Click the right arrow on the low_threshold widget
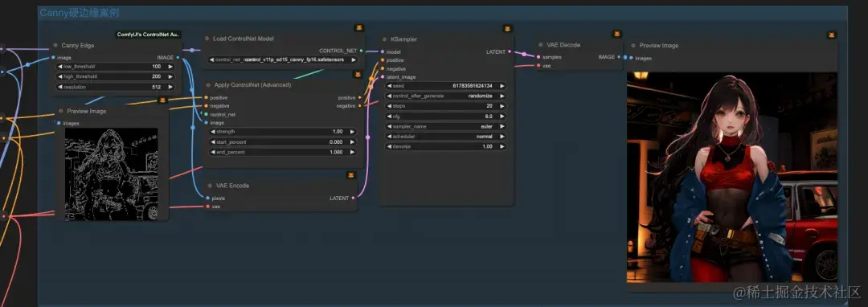 pyautogui.click(x=170, y=67)
